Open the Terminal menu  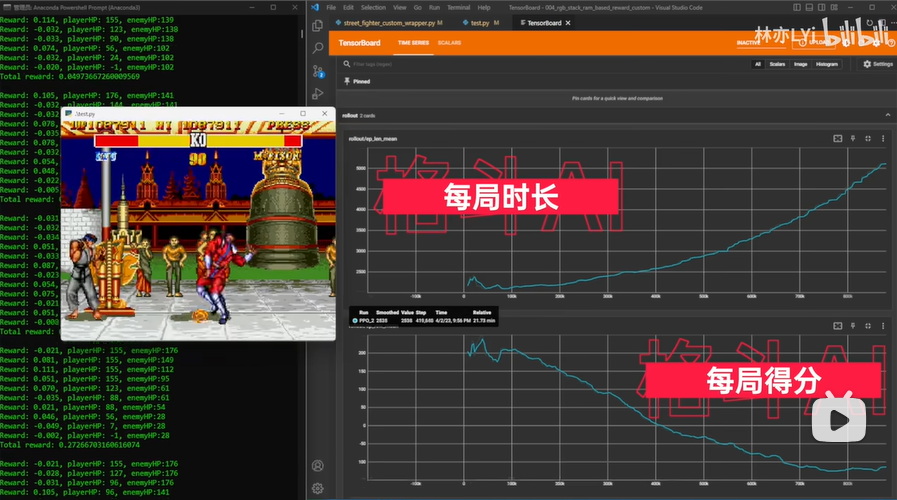[458, 7]
